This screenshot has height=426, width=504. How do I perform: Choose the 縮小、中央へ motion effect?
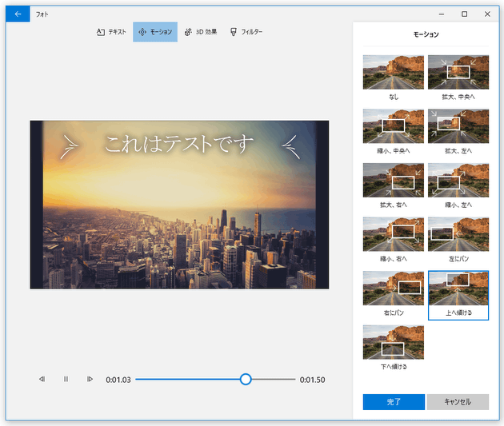tap(394, 125)
